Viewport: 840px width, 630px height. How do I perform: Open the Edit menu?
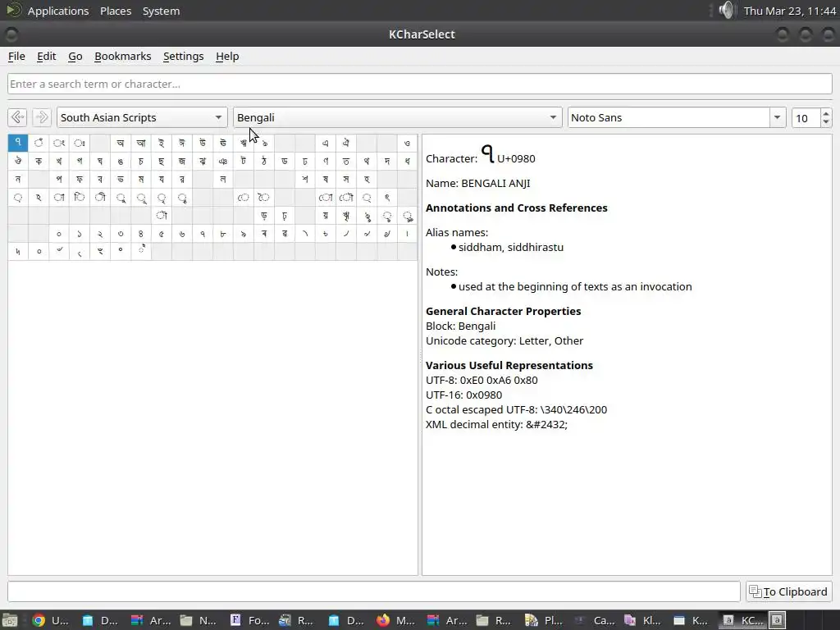(x=46, y=57)
